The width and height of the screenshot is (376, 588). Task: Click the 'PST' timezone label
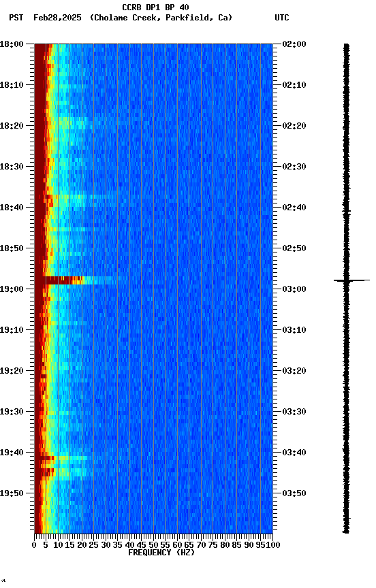click(16, 18)
